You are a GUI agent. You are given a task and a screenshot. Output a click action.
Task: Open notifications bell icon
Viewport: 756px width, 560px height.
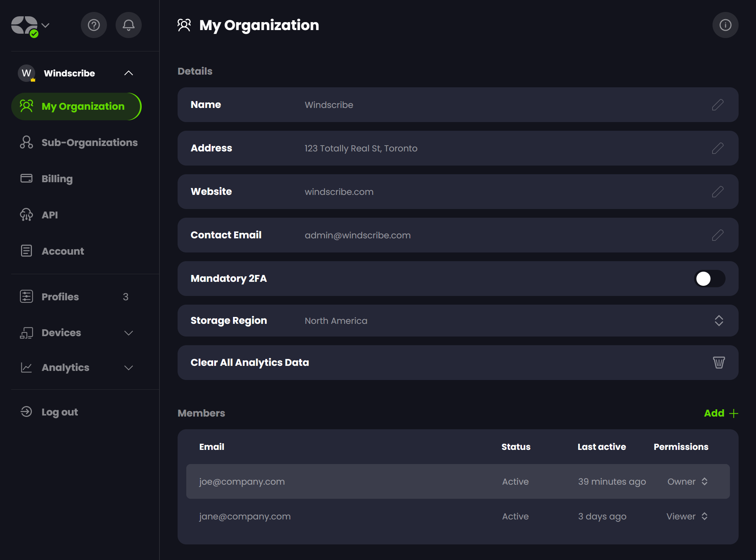128,25
